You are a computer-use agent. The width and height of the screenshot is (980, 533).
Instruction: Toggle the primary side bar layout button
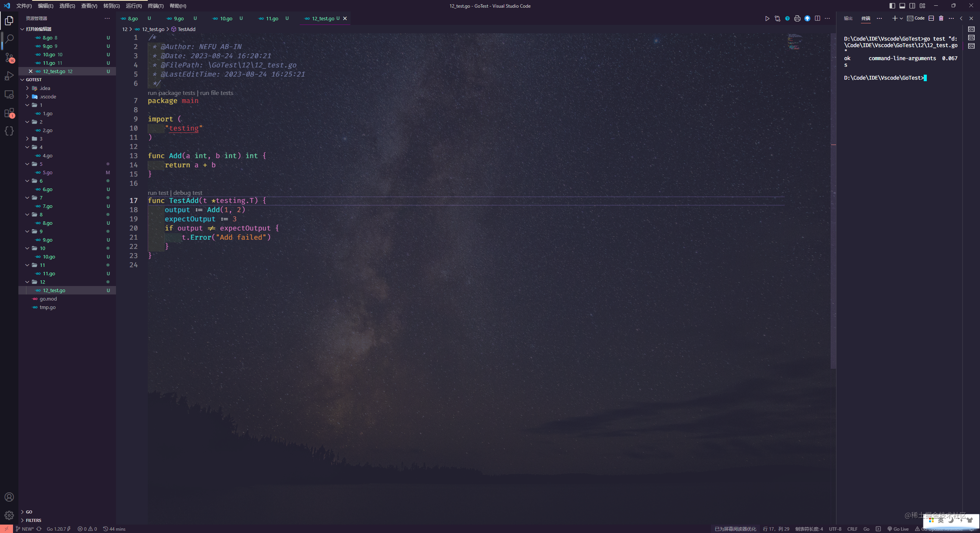[892, 6]
